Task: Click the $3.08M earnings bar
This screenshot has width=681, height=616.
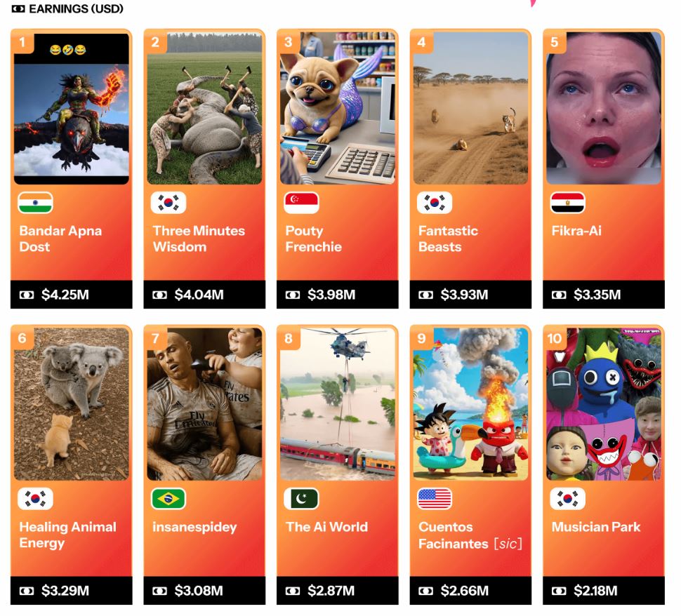Action: [x=204, y=591]
